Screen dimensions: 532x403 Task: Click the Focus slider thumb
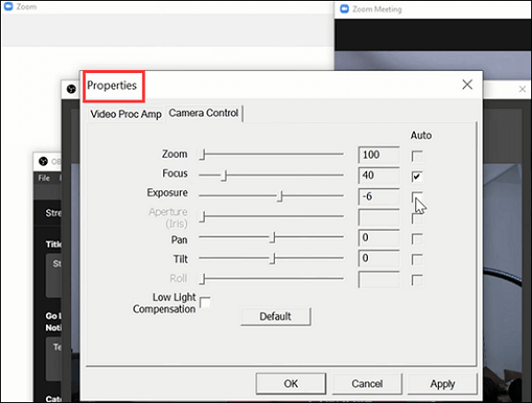coord(223,176)
